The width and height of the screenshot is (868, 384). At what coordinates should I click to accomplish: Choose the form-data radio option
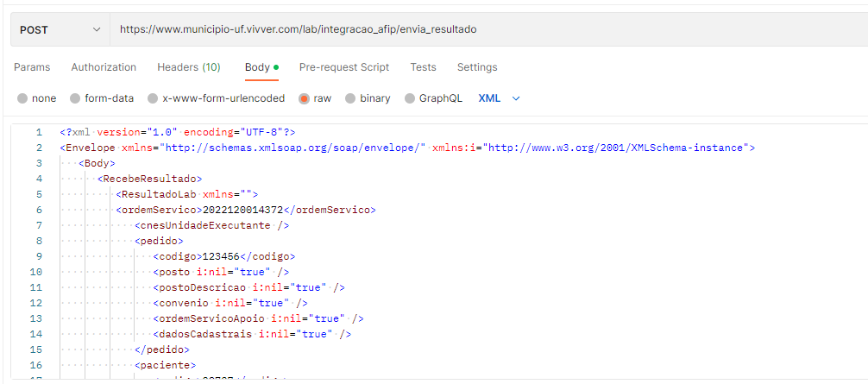(x=75, y=98)
